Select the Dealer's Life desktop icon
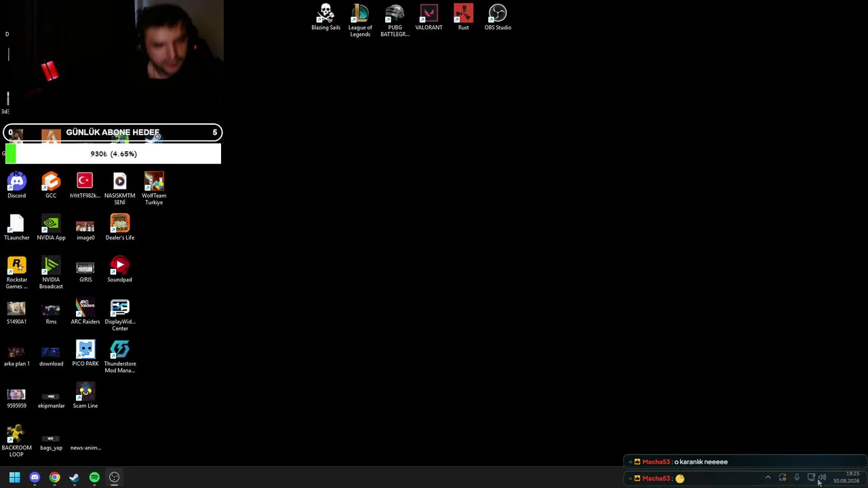 119,228
